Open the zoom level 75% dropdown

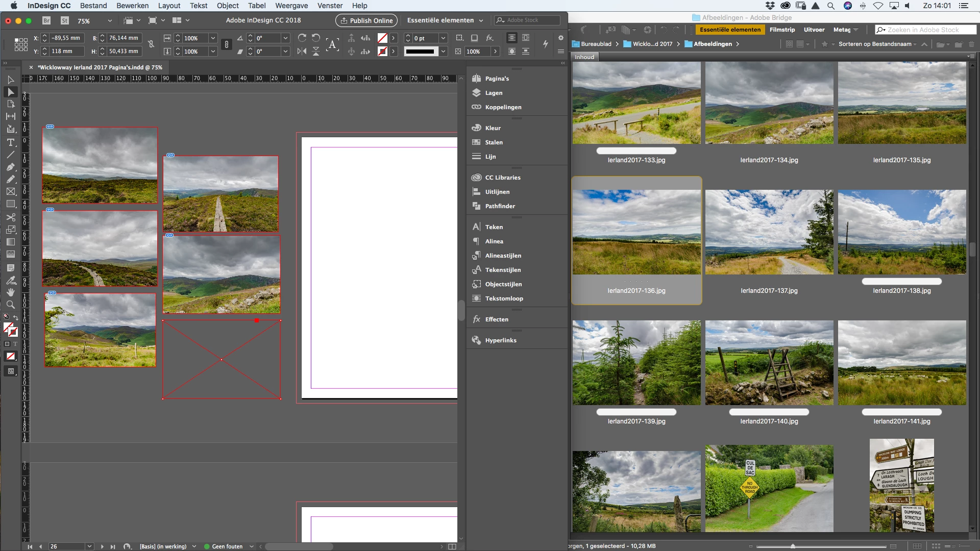pos(109,21)
